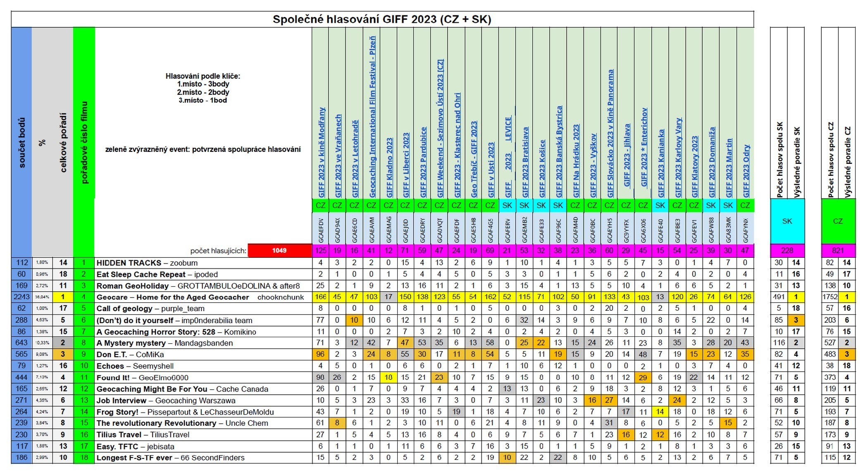Click the GIFF 2023 Karlovy Vary link

click(x=678, y=158)
